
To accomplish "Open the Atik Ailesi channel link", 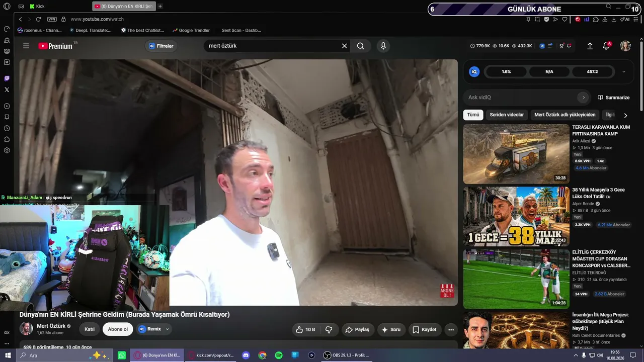I will tap(581, 141).
